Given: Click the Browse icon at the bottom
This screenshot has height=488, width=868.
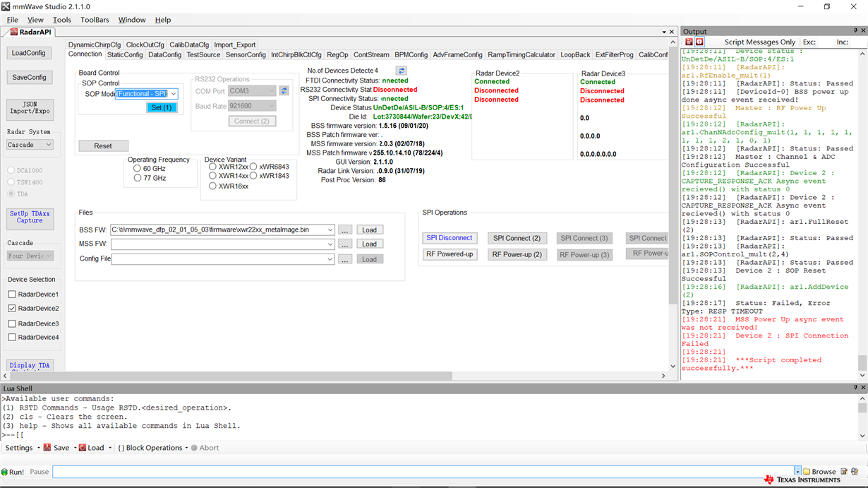Looking at the screenshot, I should point(806,472).
